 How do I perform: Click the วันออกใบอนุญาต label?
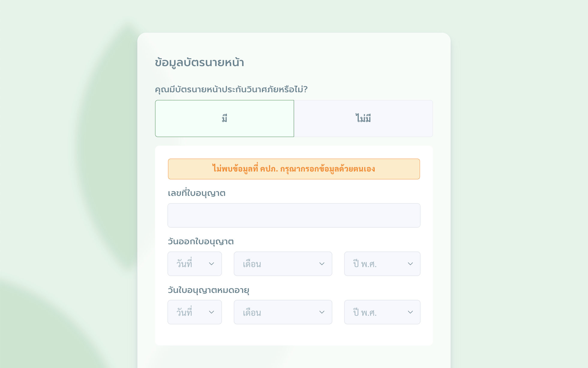coord(200,242)
